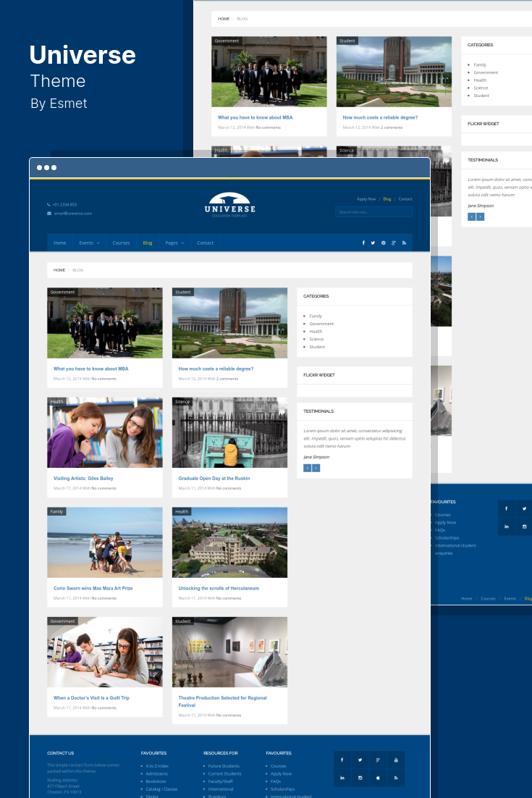
Task: Click next testimonial arrow in the background window
Action: click(x=480, y=217)
